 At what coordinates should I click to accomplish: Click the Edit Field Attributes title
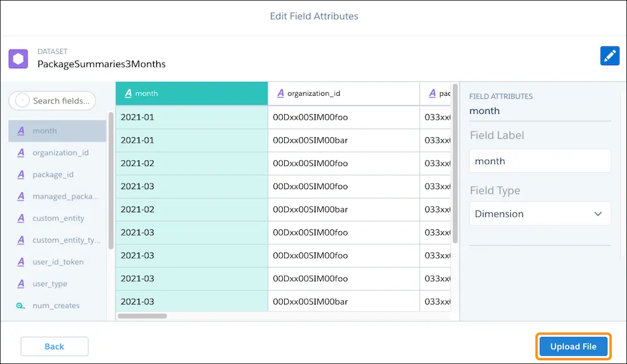coord(314,16)
